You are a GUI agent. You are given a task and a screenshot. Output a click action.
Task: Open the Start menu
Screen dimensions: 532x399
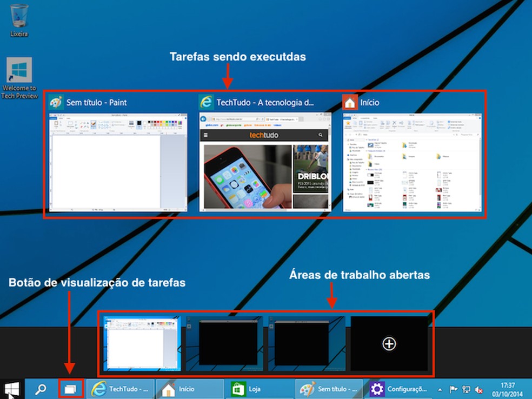pos(9,389)
